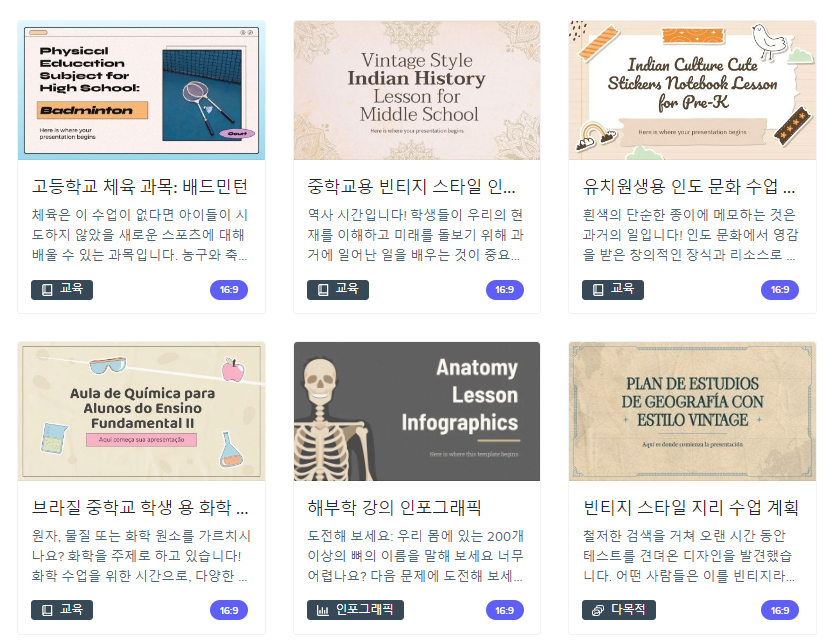827x642 pixels.
Task: Click title 고등학교 체육 과목: 배드민턴
Action: pos(139,186)
